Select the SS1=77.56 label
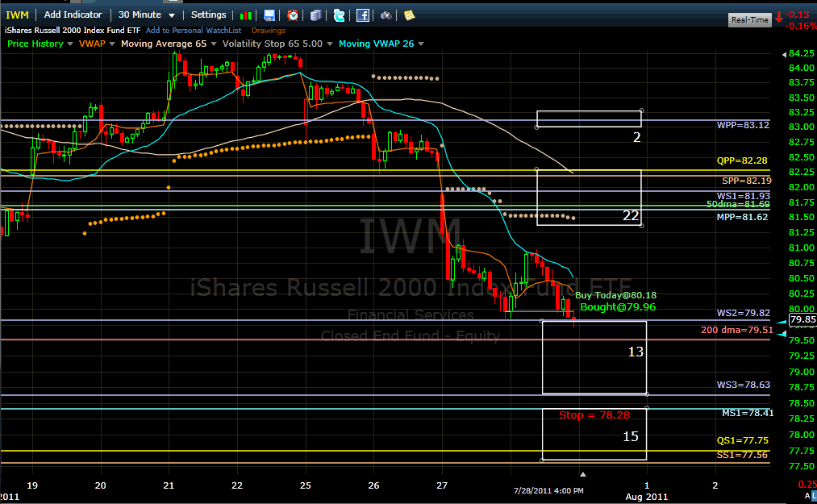 [x=742, y=455]
